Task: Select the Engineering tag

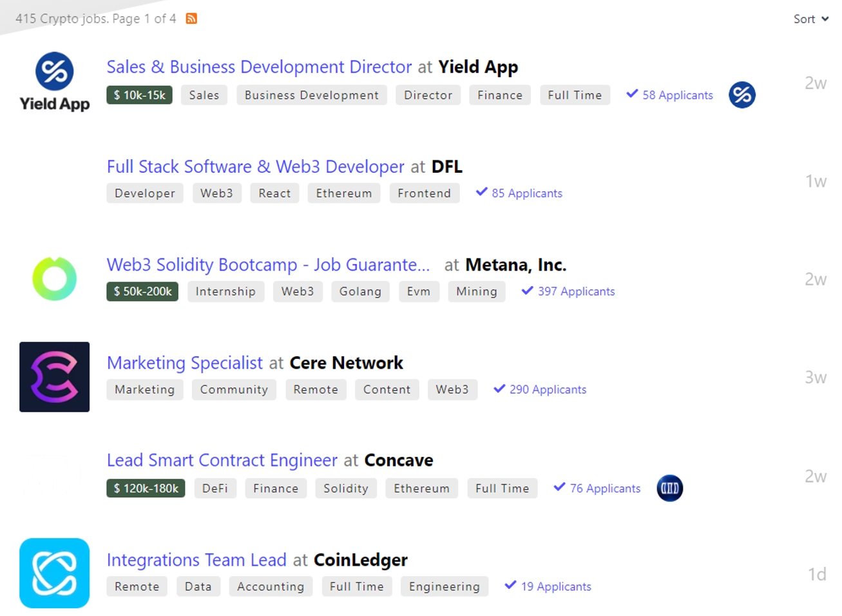Action: click(445, 586)
